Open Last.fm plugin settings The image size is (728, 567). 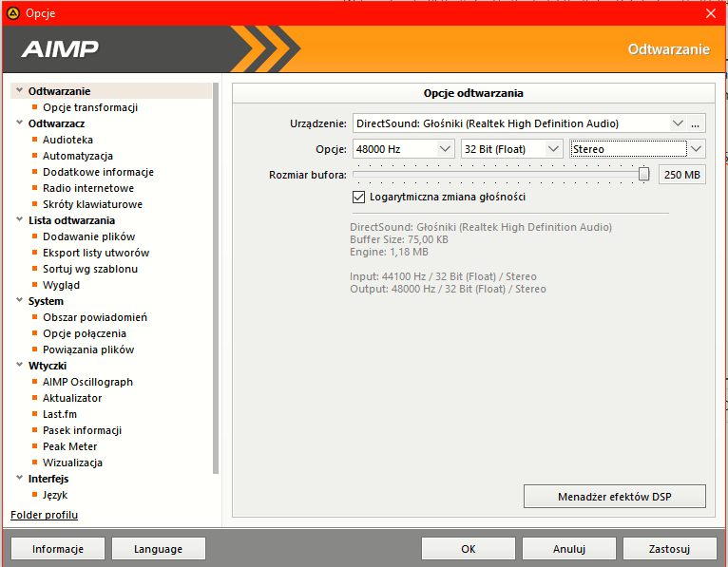[60, 414]
